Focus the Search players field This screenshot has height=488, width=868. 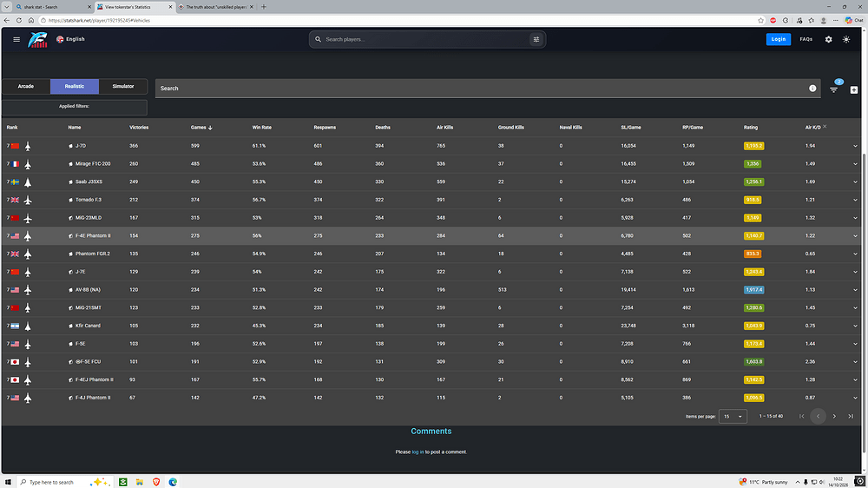coord(427,39)
